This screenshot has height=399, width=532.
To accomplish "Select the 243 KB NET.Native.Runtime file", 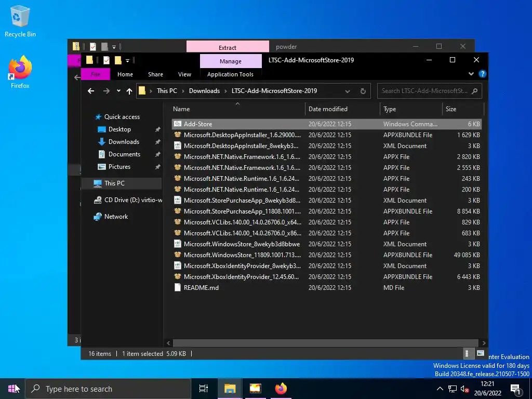I will (326, 179).
